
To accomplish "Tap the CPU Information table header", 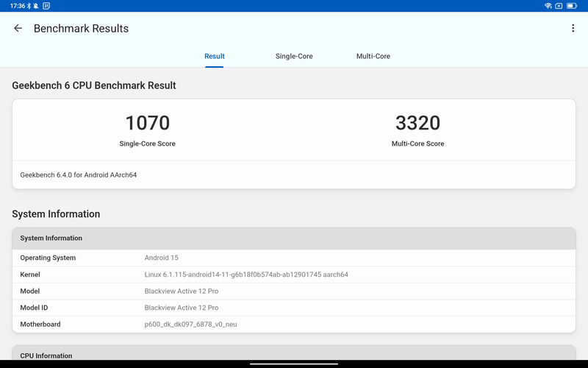I will (294, 353).
